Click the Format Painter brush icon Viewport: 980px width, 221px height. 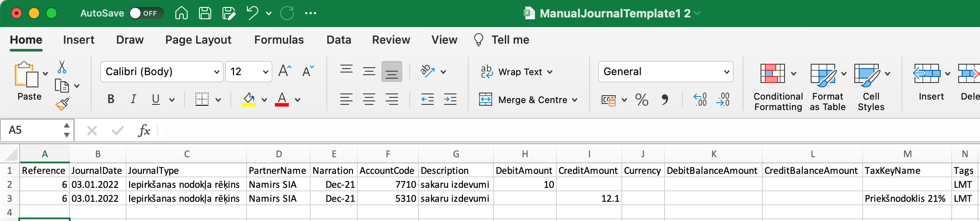(x=62, y=104)
